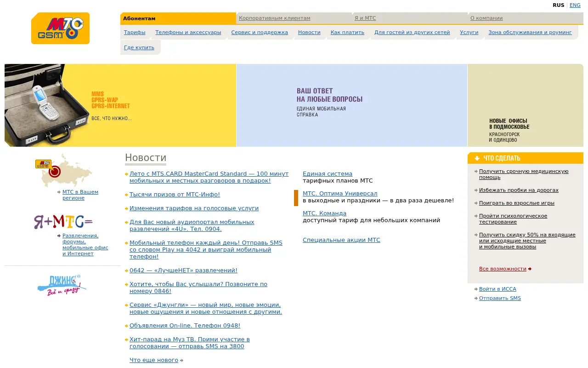
Task: Open Развлечения, форумы, мобильные офис link
Action: pyautogui.click(x=85, y=245)
